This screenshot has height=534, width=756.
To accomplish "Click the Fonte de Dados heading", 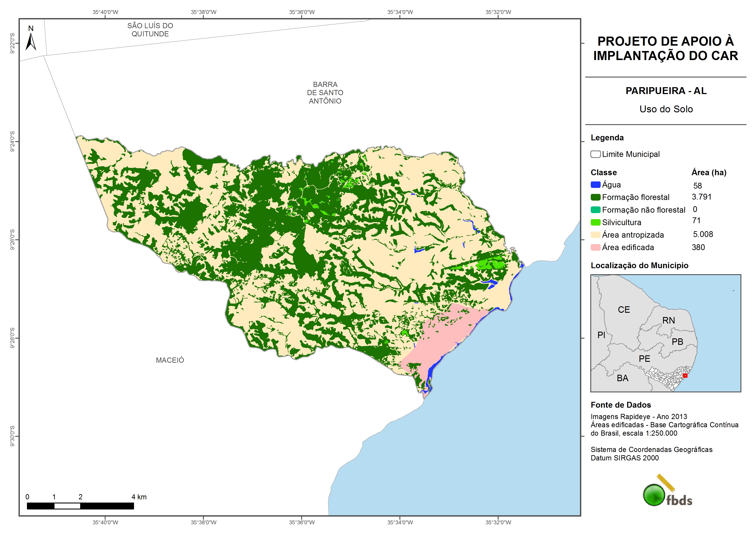I will (621, 405).
